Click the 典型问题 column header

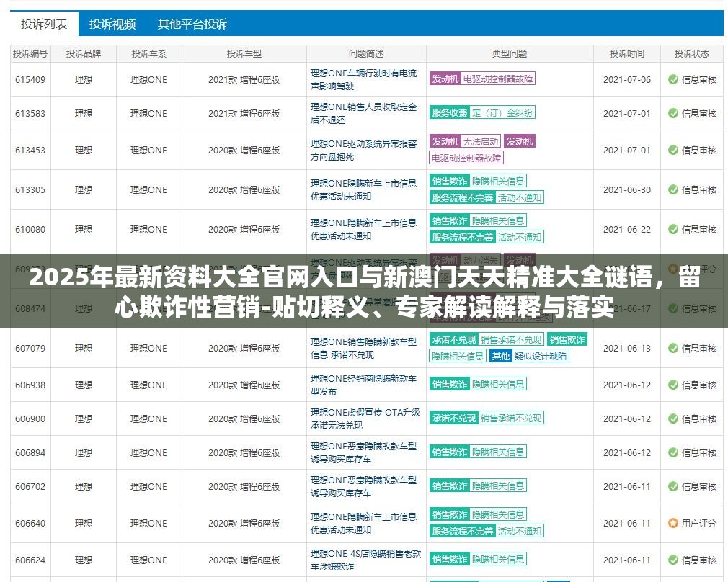(510, 54)
